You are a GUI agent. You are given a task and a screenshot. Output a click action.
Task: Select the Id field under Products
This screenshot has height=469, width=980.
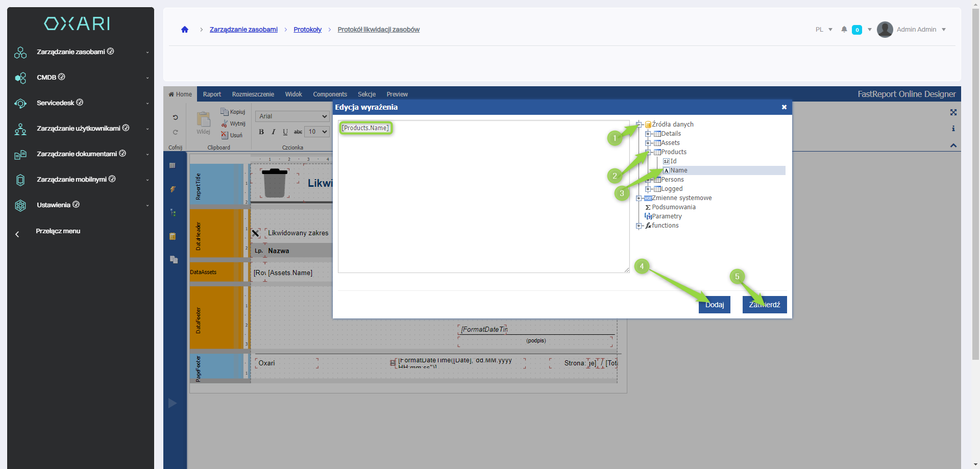pyautogui.click(x=673, y=161)
